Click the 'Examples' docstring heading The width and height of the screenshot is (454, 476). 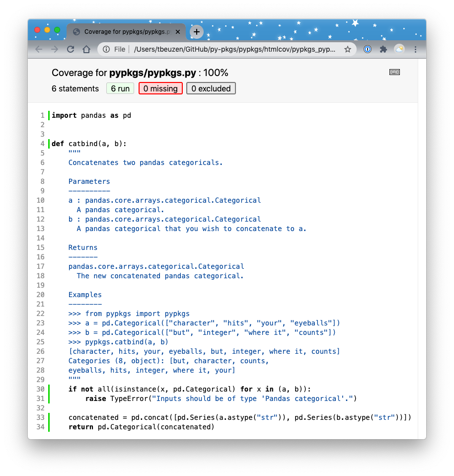pos(85,295)
